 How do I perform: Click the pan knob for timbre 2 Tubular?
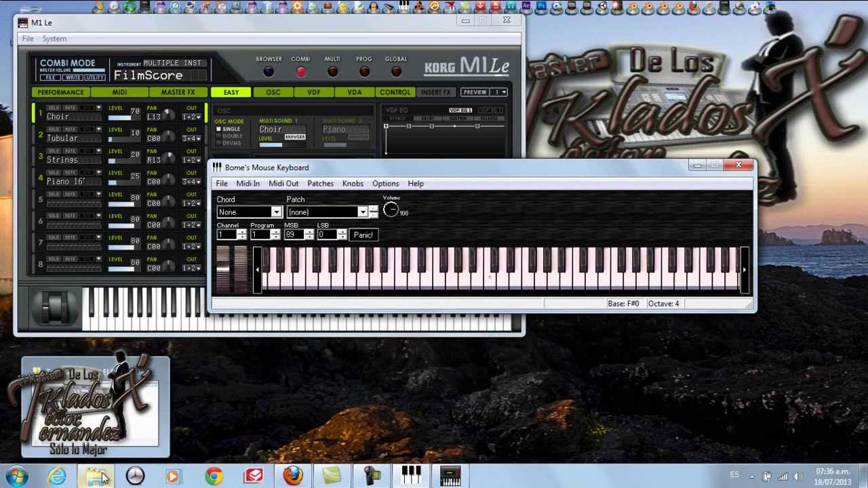pyautogui.click(x=168, y=138)
